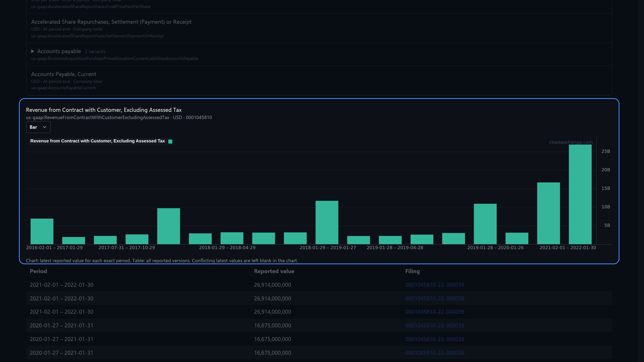The image size is (644, 362).
Task: Expand the Accounts payable variants triangle
Action: 33,51
